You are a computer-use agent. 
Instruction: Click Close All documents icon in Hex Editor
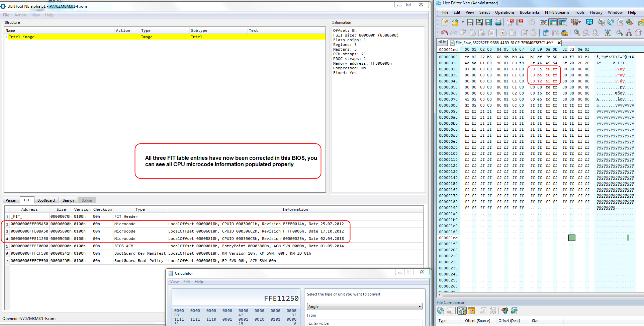click(520, 22)
